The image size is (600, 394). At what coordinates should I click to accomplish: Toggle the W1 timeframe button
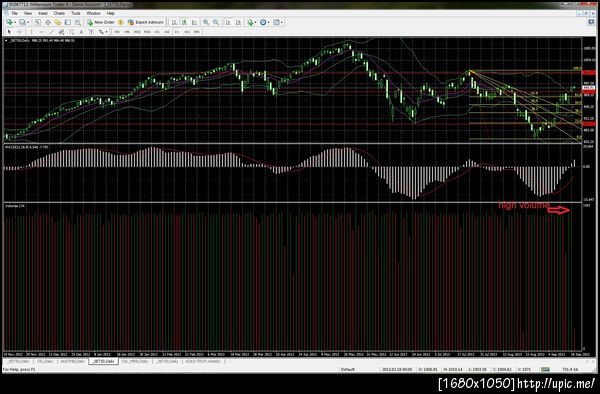[x=187, y=32]
